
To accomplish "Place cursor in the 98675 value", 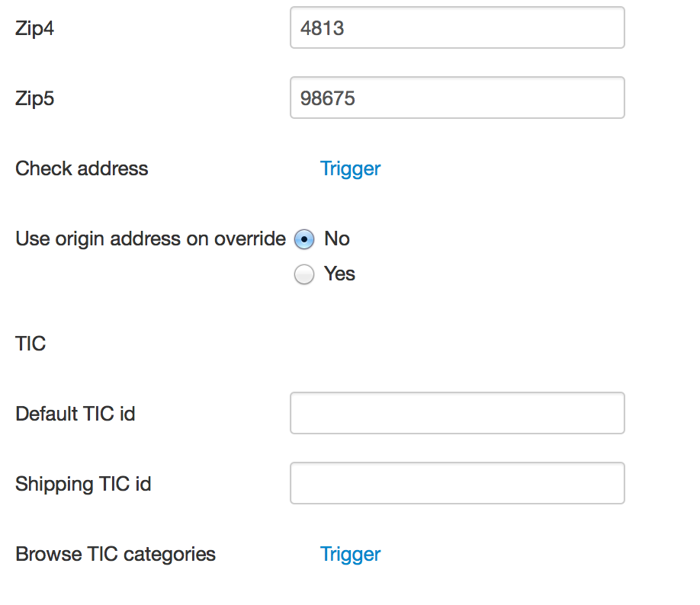I will pos(328,99).
